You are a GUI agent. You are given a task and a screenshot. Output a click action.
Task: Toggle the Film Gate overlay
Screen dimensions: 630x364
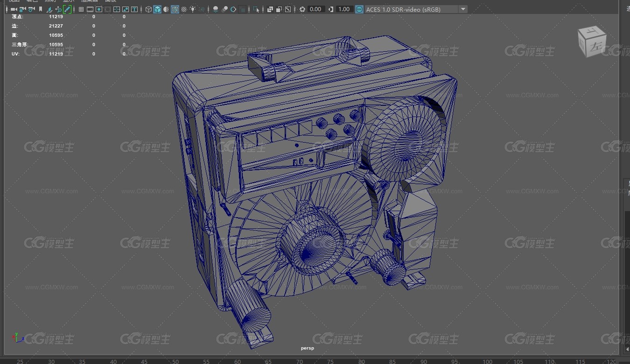point(90,9)
